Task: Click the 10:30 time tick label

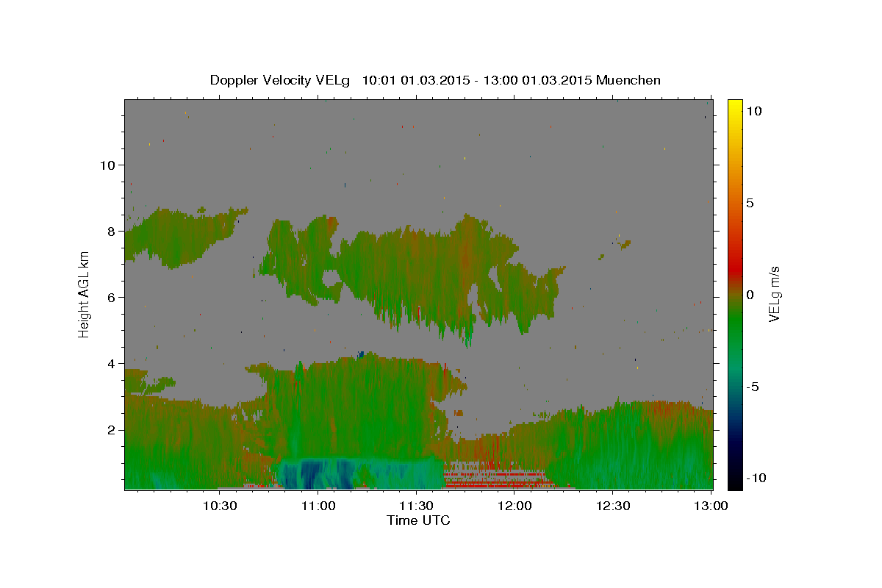Action: point(219,506)
